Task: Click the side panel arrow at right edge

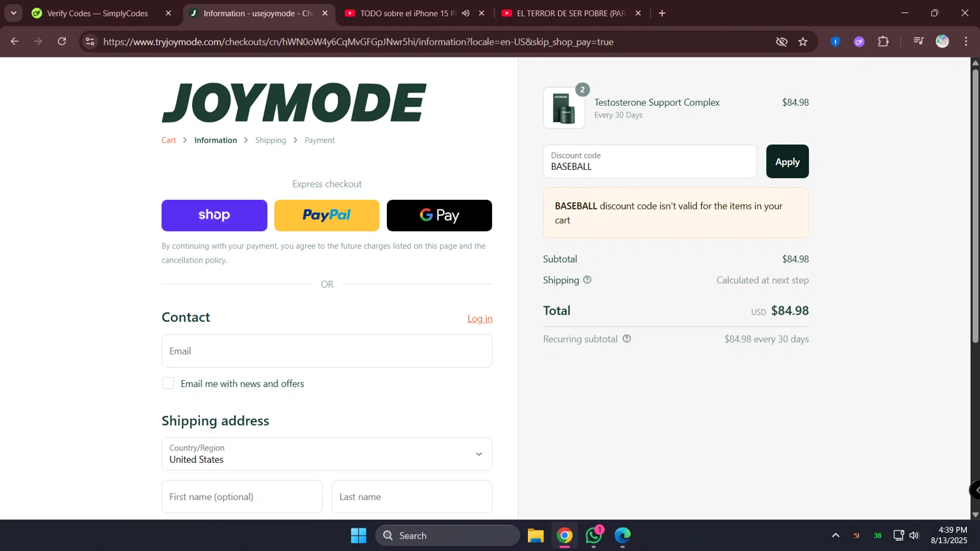Action: click(975, 490)
